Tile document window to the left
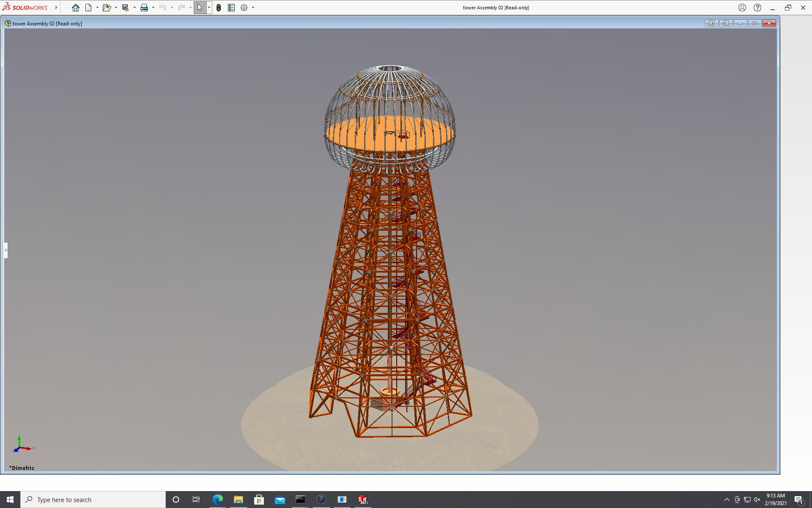 coord(712,23)
